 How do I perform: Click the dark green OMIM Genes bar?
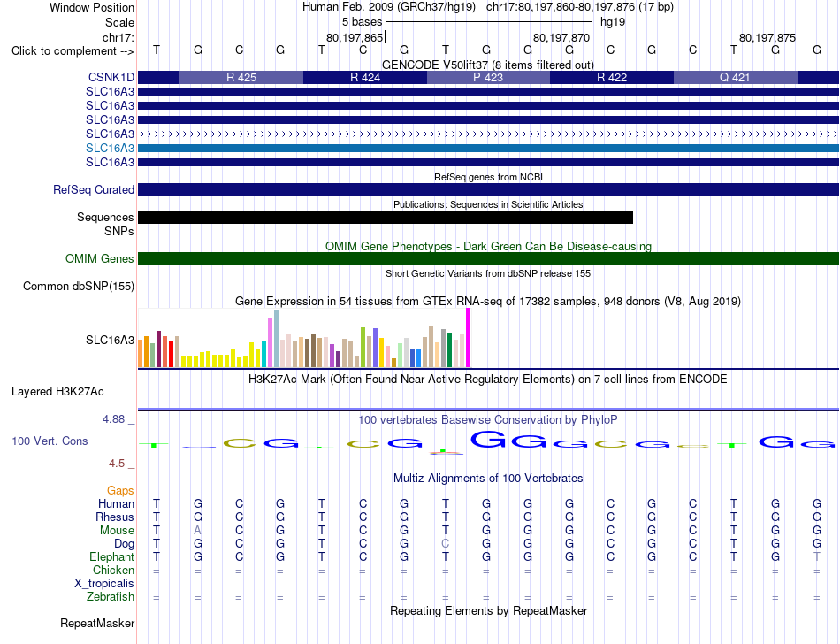point(489,259)
